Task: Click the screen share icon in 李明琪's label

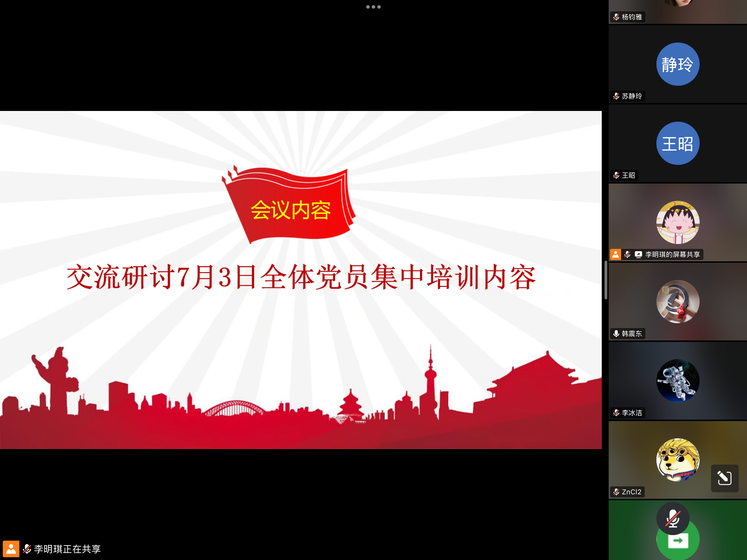Action: coord(638,255)
